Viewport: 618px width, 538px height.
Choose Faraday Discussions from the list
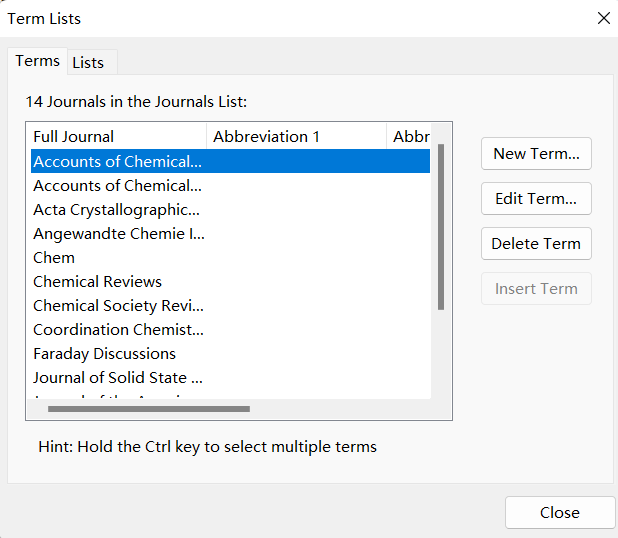coord(230,354)
